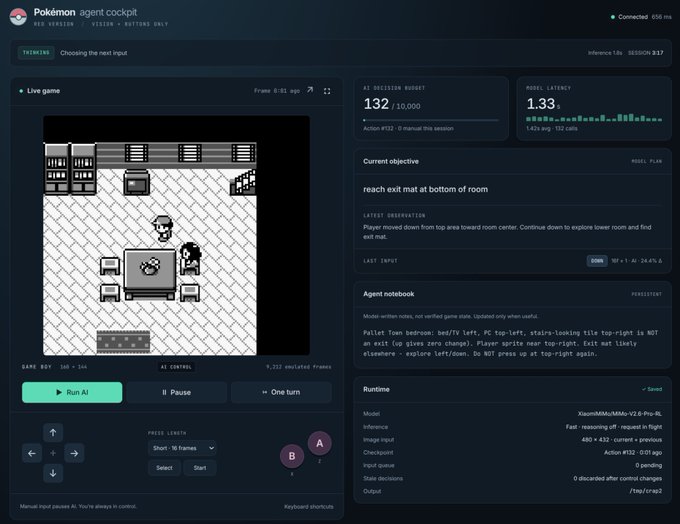Click the Agent notebook notes text

tap(510, 343)
